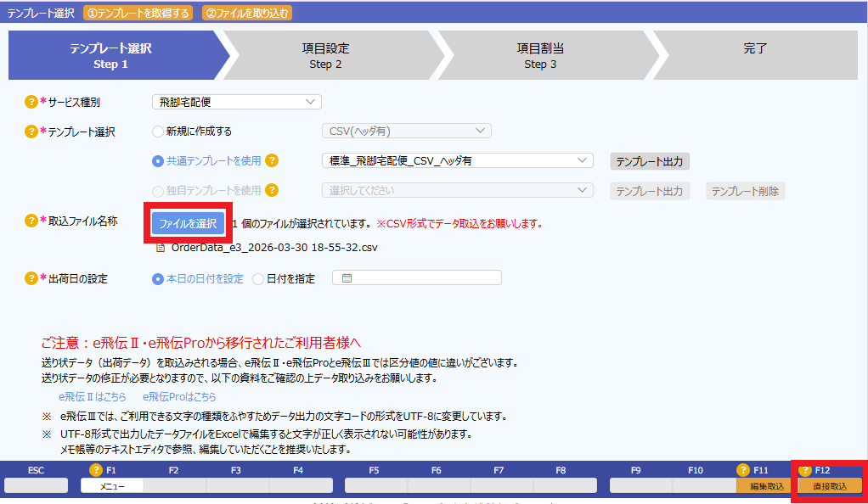Click help icon beside テンプレート選択 label
Screen dimensions: 868x504
tap(31, 132)
